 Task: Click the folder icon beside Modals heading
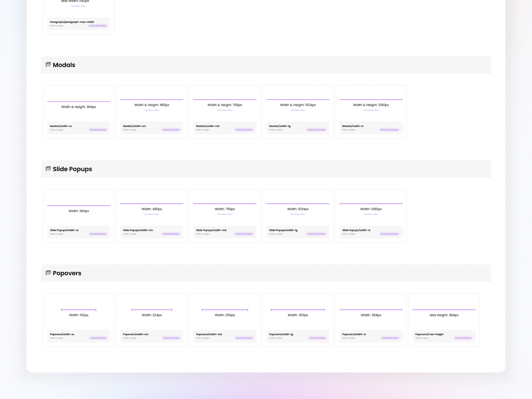click(48, 65)
